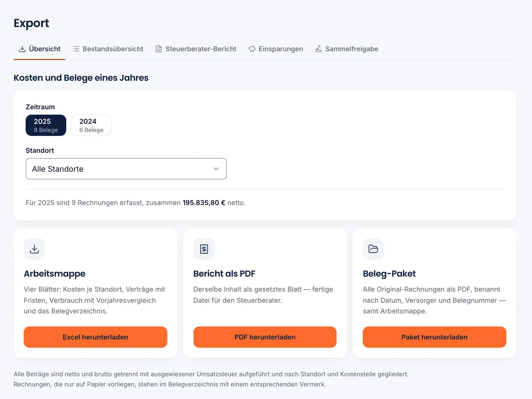Viewport: 532px width, 399px height.
Task: Open the Steuerberater-Bericht tab
Action: tap(195, 49)
